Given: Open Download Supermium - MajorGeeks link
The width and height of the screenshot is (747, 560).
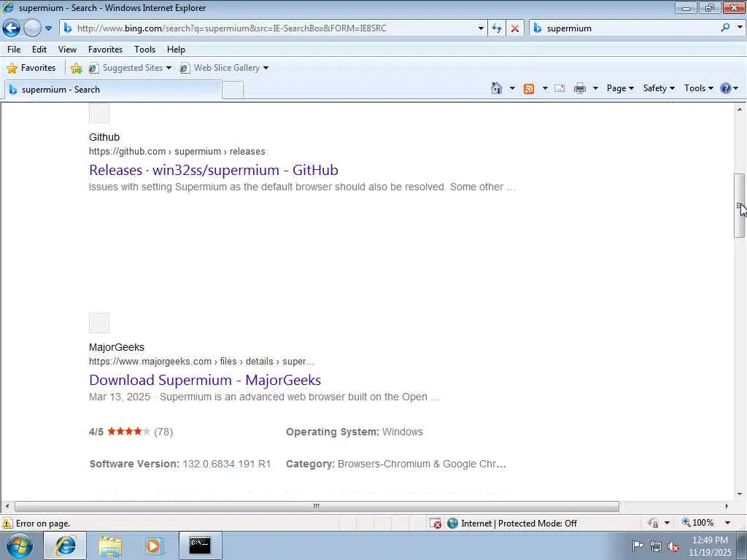Looking at the screenshot, I should point(205,380).
